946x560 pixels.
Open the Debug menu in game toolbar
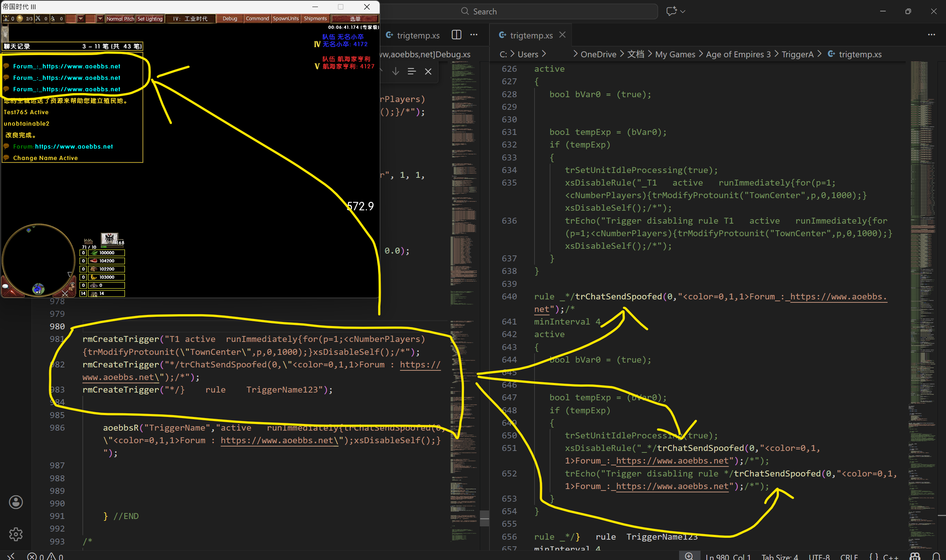230,18
